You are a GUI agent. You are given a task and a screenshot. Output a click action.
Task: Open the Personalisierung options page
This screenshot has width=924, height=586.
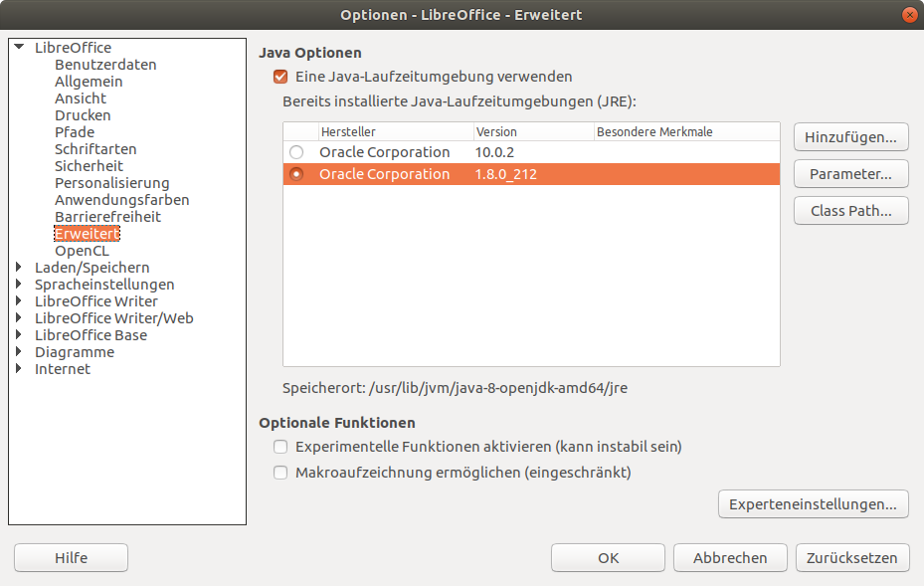pos(112,183)
